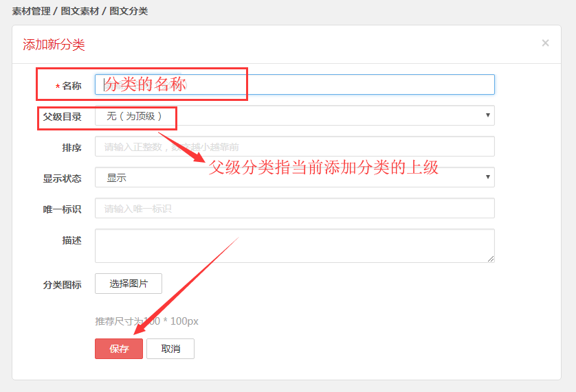Open the 父级目录 dropdown
Screen dimensions: 576x392
[294, 116]
